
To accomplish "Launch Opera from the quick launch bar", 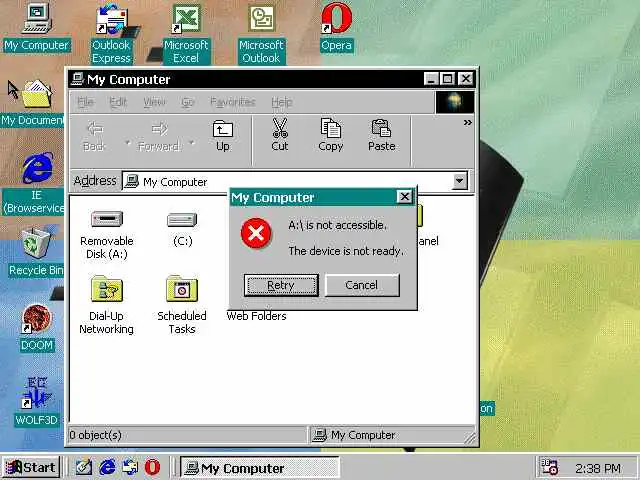I will 153,467.
